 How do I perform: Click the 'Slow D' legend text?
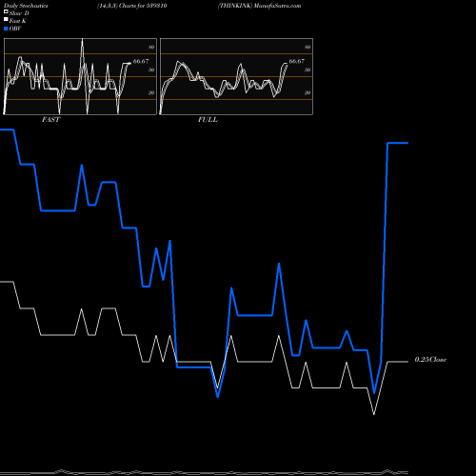pos(19,13)
